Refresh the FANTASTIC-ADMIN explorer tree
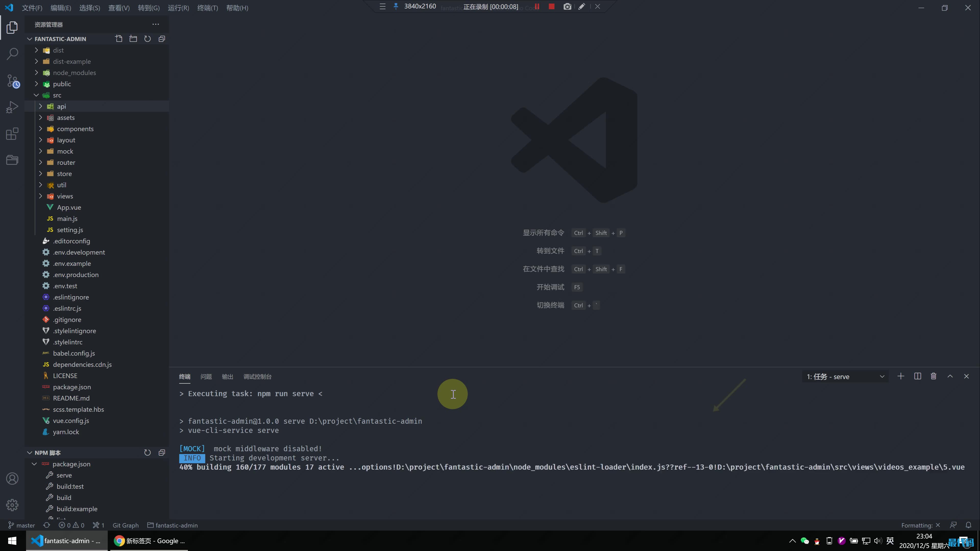The width and height of the screenshot is (980, 551). click(x=147, y=39)
